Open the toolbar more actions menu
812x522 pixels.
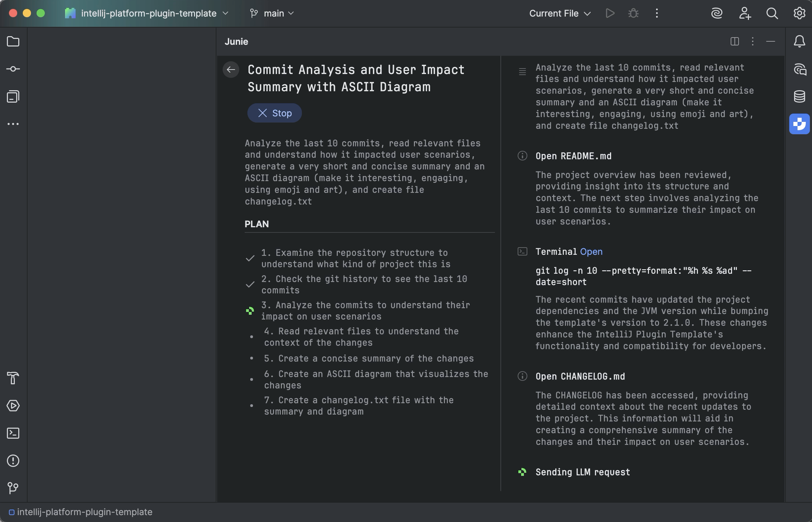[x=657, y=13]
